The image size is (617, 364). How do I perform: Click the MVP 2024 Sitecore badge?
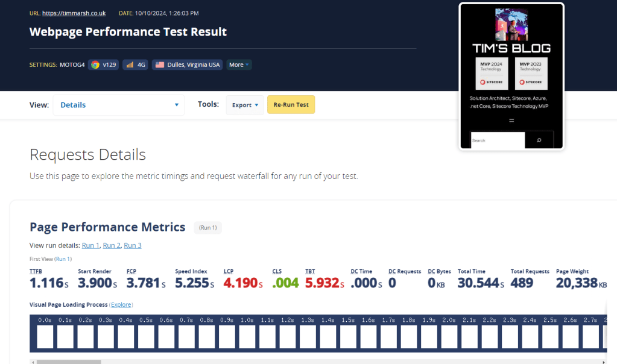click(492, 73)
